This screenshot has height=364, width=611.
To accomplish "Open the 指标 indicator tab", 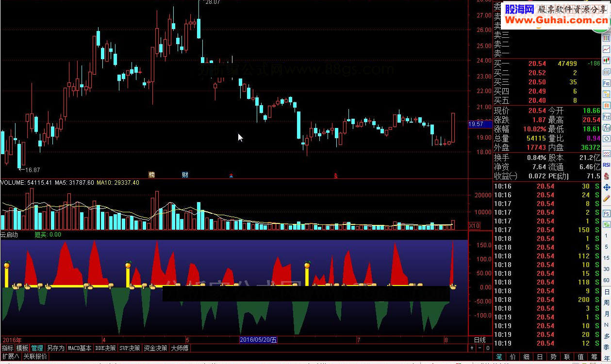I will (7, 348).
